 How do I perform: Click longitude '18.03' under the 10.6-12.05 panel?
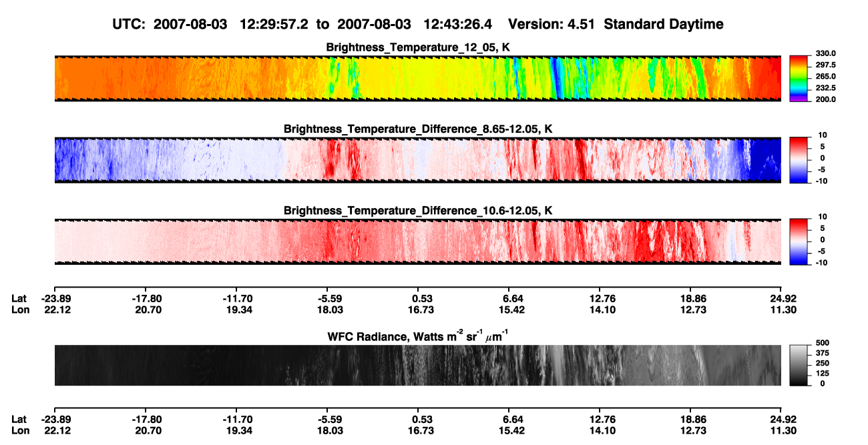point(331,310)
